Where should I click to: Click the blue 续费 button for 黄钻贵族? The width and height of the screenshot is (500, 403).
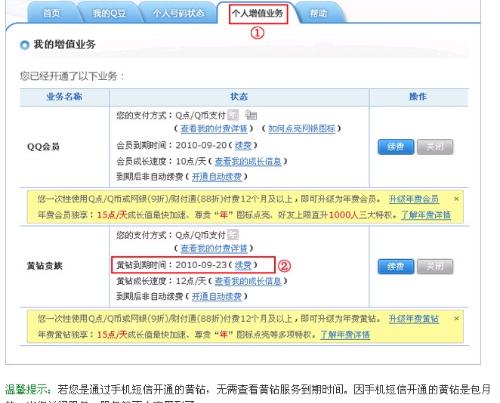[x=396, y=266]
